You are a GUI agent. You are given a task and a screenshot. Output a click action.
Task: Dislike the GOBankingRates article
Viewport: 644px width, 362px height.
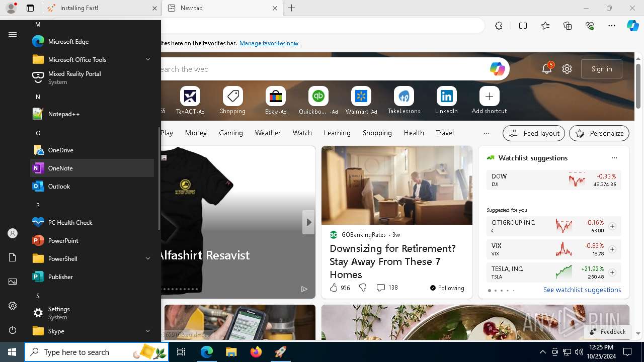coord(363,288)
